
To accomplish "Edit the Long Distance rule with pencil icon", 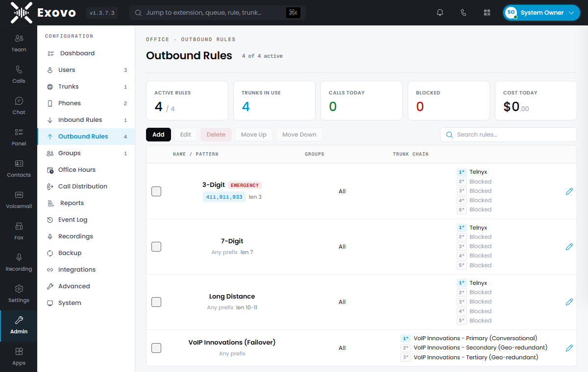I will (x=569, y=302).
